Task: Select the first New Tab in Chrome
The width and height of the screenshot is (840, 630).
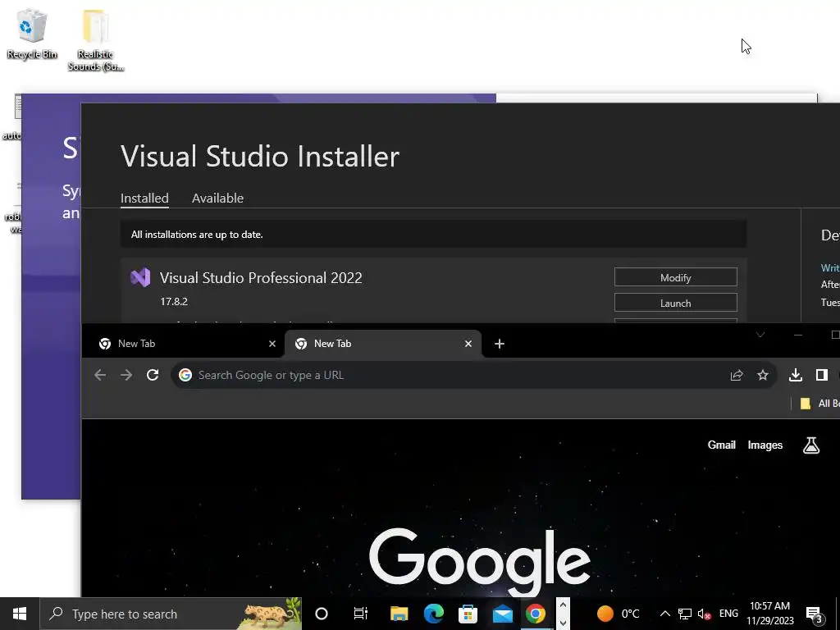Action: tap(188, 344)
